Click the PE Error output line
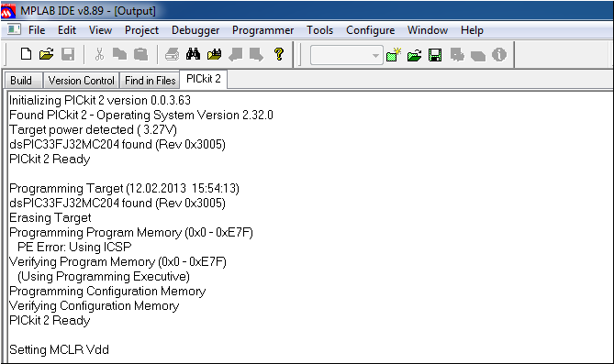The height and width of the screenshot is (364, 614). (74, 247)
